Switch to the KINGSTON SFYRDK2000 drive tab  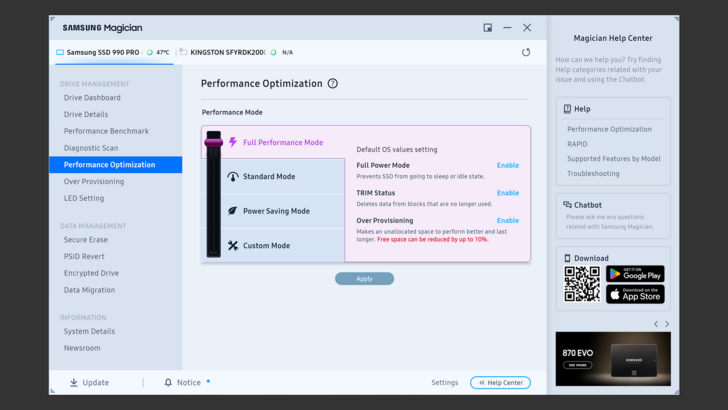point(228,52)
